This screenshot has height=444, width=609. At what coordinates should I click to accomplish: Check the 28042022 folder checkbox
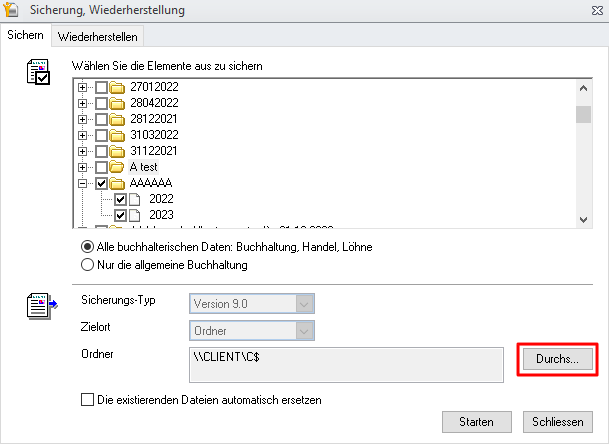(101, 104)
